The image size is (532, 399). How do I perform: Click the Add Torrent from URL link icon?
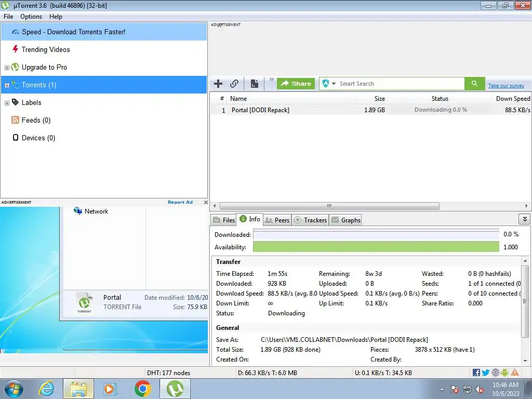click(x=234, y=84)
